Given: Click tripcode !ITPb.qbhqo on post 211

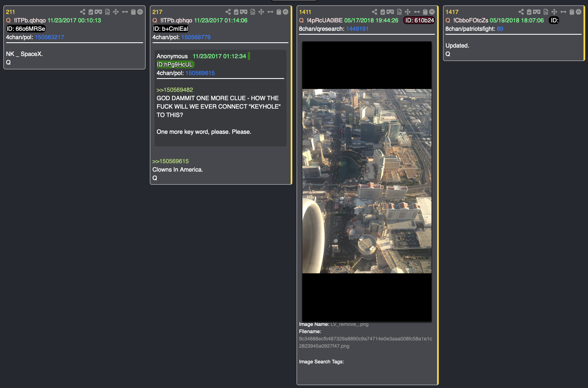Looking at the screenshot, I should click(30, 20).
